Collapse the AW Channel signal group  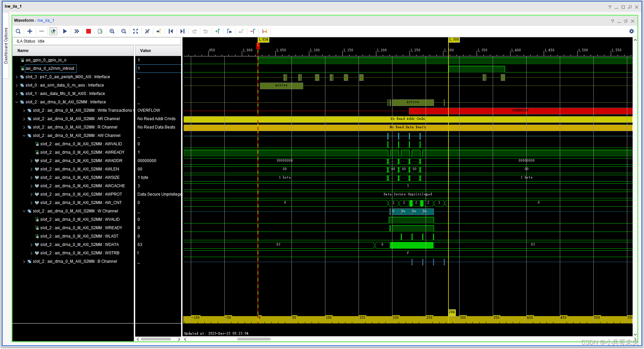tap(24, 135)
